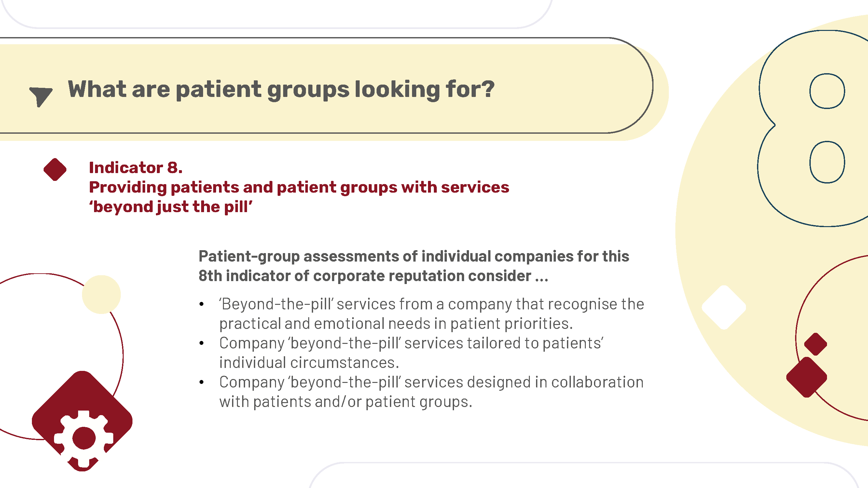Click the red diamond bullet beside Indicator 8
868x488 pixels.
point(55,169)
